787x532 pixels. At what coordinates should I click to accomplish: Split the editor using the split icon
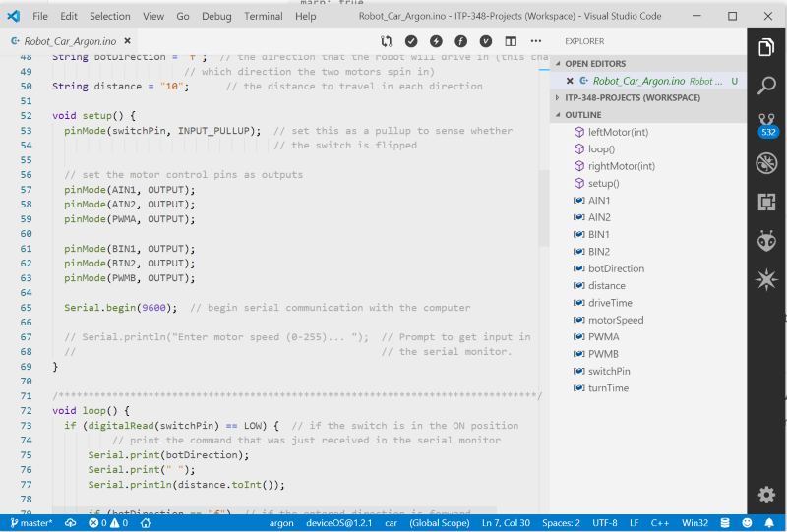tap(511, 41)
